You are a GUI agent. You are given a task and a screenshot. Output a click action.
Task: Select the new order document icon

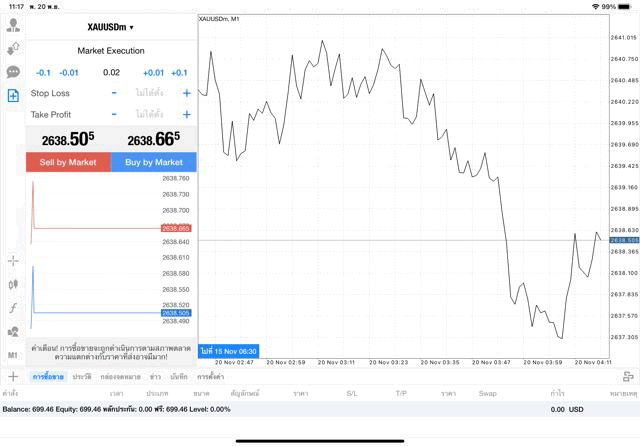click(x=13, y=95)
